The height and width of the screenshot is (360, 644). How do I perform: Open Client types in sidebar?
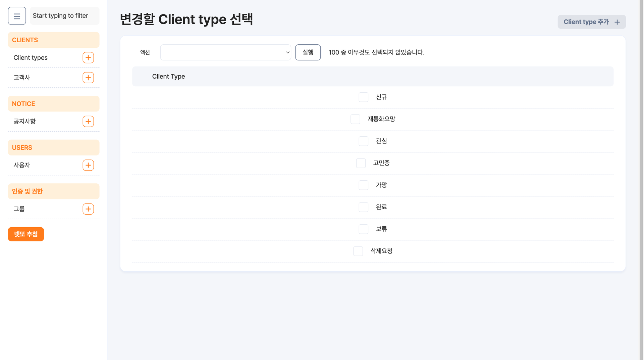pos(31,58)
